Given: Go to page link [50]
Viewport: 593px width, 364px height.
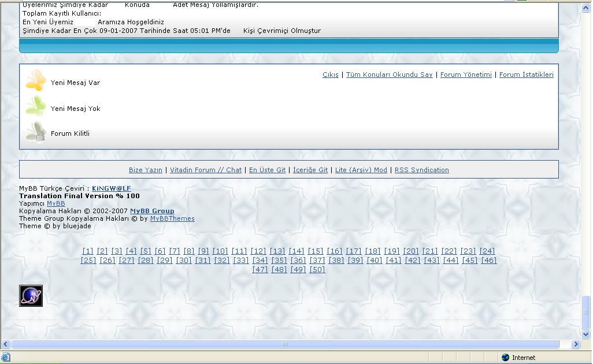Looking at the screenshot, I should point(317,270).
